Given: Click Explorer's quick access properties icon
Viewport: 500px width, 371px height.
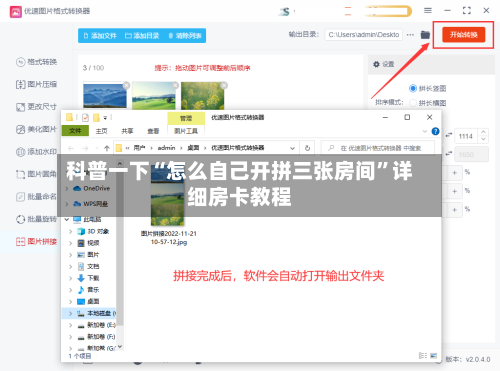Looking at the screenshot, I should [x=85, y=118].
